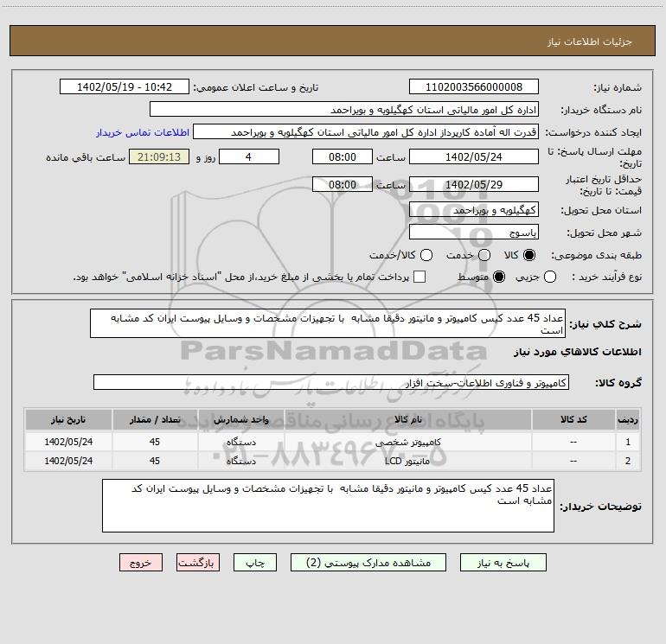Image resolution: width=666 pixels, height=644 pixels.
Task: Open مشاهده مدارک پیوستی (2) button
Action: (368, 563)
